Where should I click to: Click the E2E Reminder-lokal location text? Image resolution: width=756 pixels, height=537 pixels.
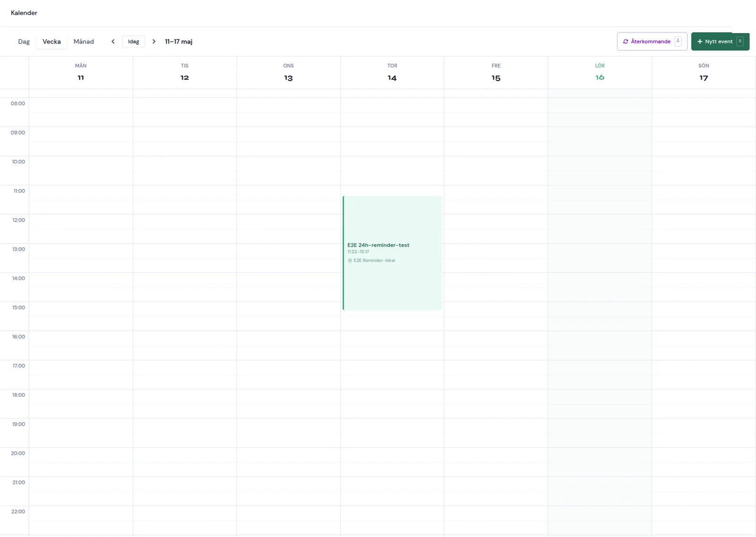point(374,261)
